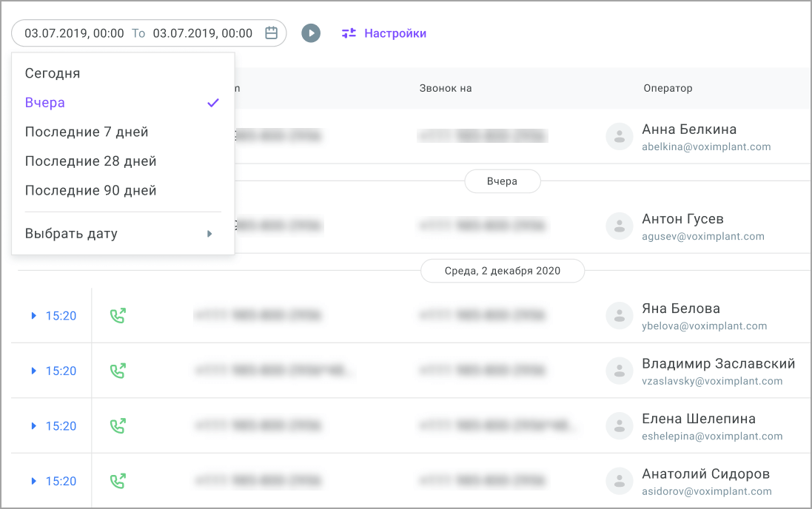Click the Оператор column header

pyautogui.click(x=668, y=89)
